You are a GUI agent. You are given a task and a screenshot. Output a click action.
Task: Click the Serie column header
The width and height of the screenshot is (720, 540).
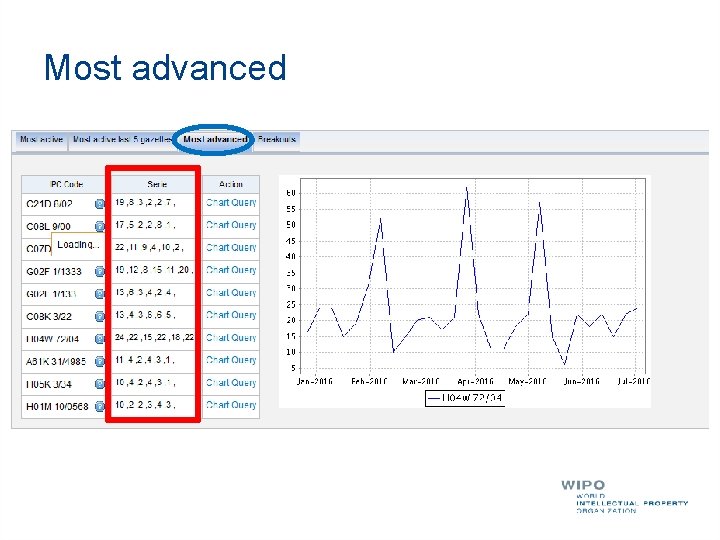point(157,184)
